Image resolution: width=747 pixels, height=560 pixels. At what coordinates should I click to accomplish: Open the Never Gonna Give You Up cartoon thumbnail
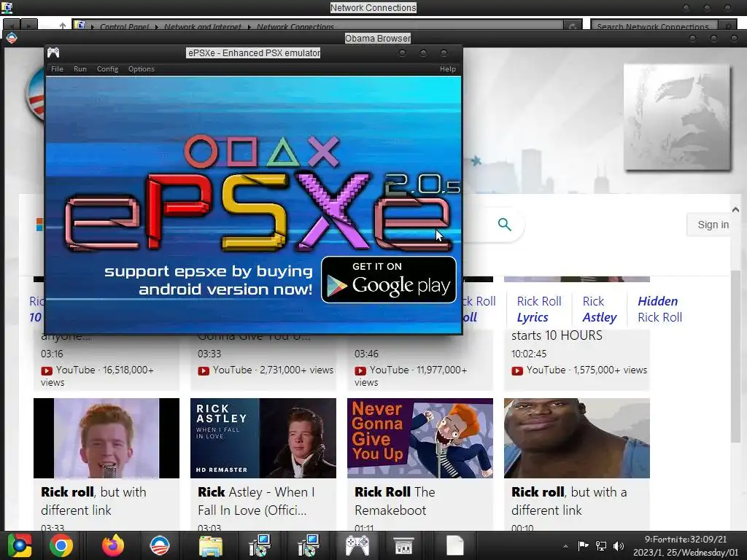(420, 438)
